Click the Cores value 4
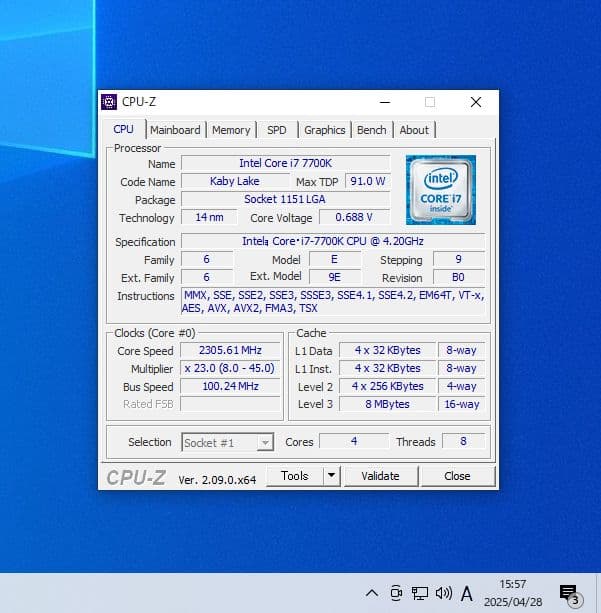The image size is (601, 613). tap(354, 441)
